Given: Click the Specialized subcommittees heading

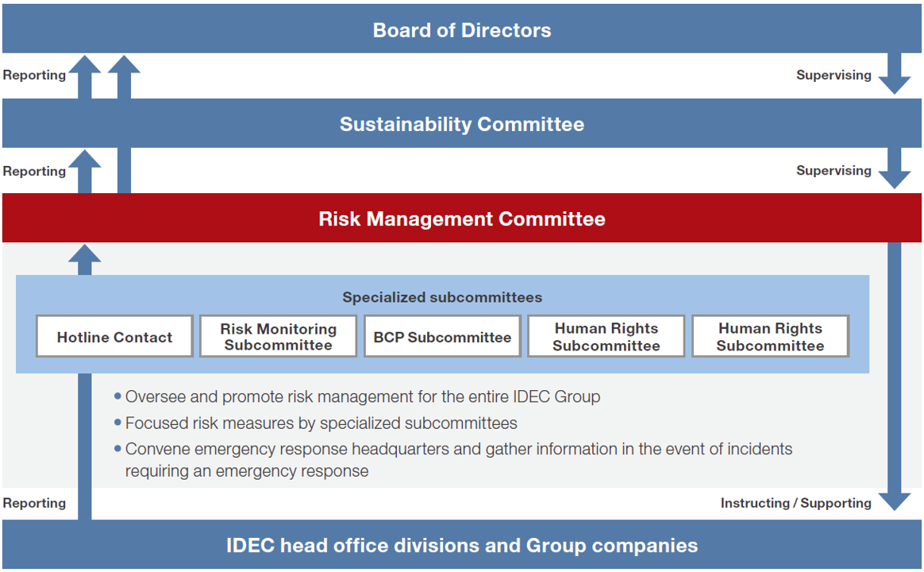Looking at the screenshot, I should click(x=442, y=298).
